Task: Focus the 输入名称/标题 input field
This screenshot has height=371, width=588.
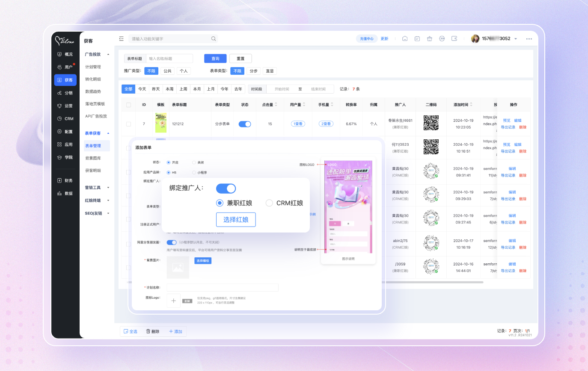Action: [169, 59]
